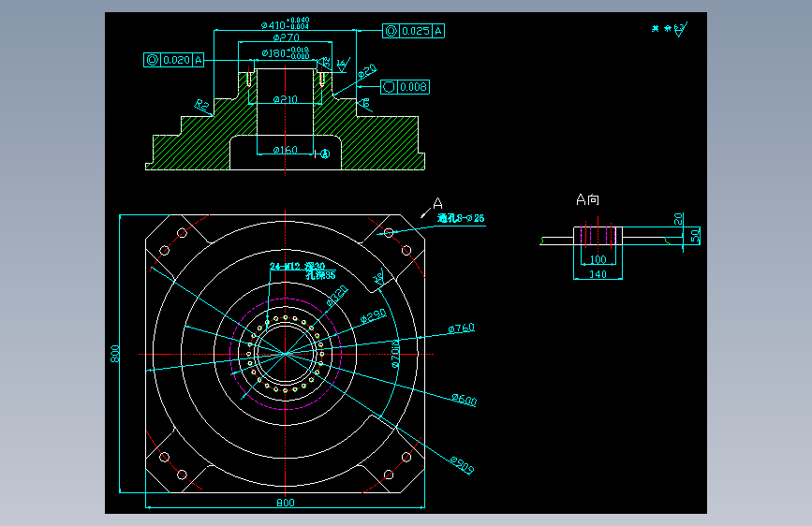The width and height of the screenshot is (812, 526).
Task: Select the Ø410 toleranced diameter dimension
Action: coord(285,23)
